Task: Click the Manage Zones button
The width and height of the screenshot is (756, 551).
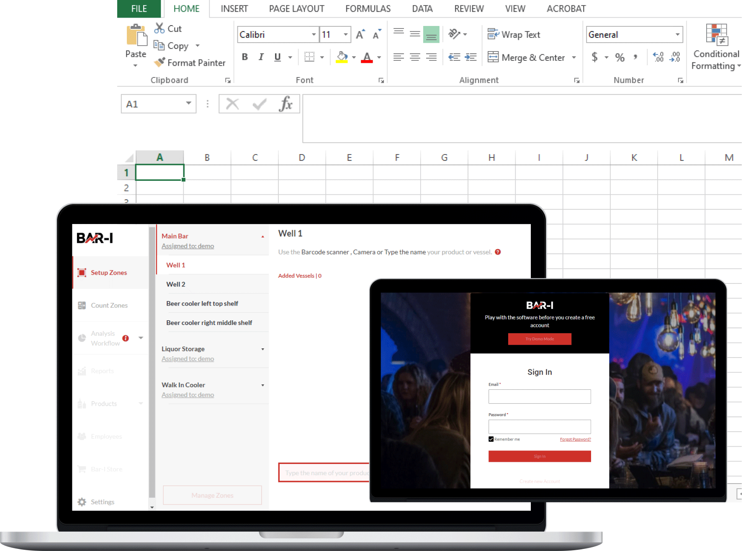Action: pos(212,495)
